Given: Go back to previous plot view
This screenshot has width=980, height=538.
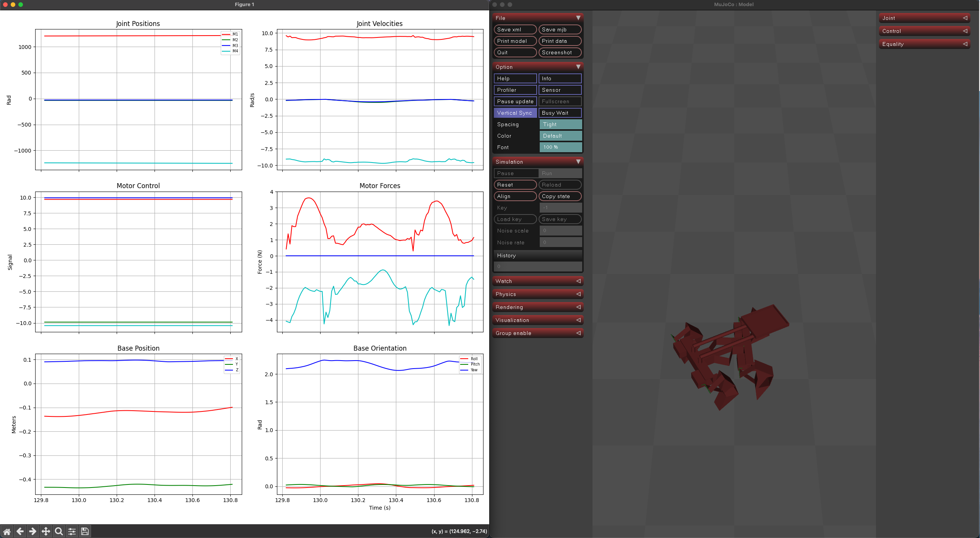Looking at the screenshot, I should tap(20, 531).
